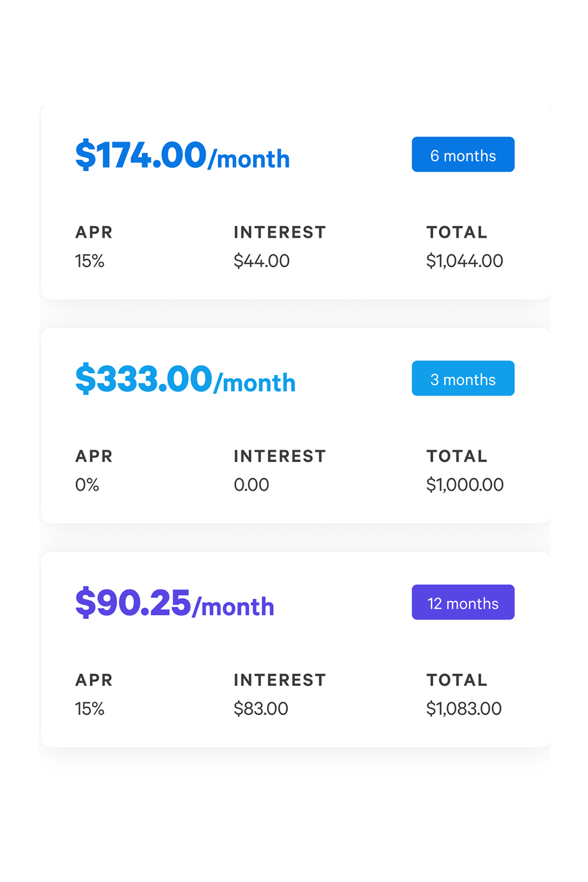Click the $90.25/month price heading
The height and width of the screenshot is (882, 588).
(175, 603)
